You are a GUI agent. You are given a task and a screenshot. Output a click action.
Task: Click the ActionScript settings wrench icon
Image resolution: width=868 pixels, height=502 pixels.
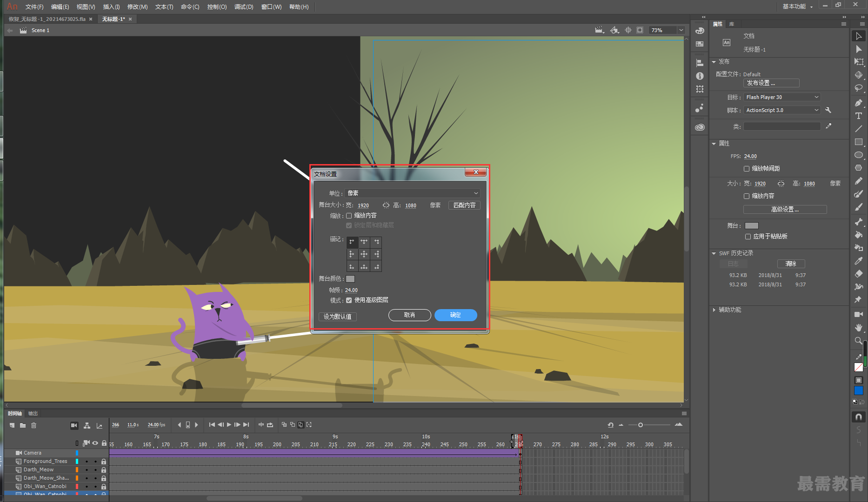click(828, 110)
